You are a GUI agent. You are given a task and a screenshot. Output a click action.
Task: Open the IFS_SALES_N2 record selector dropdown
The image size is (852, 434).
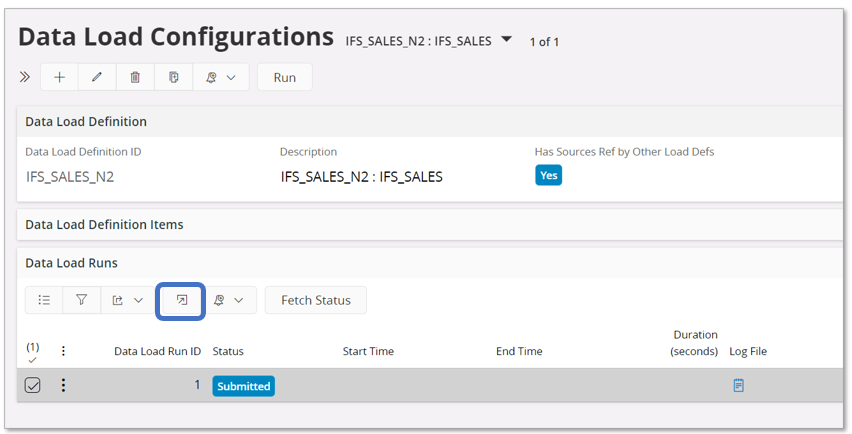pos(506,40)
